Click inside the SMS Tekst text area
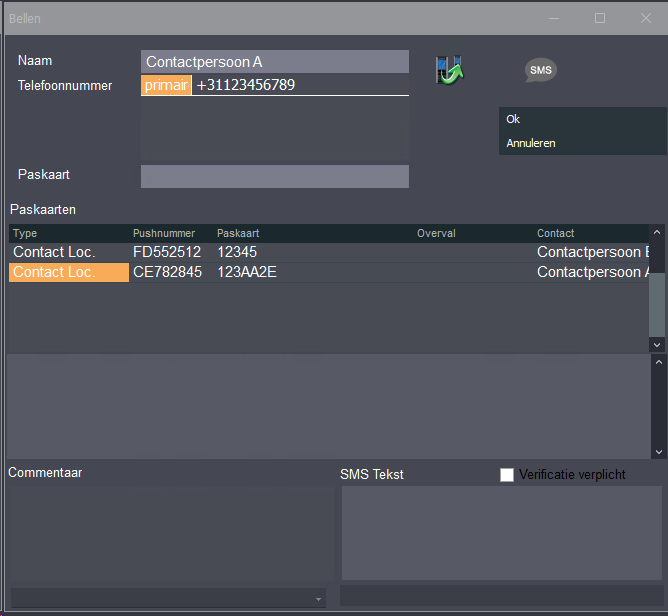Viewport: 668px width, 616px height. point(501,533)
